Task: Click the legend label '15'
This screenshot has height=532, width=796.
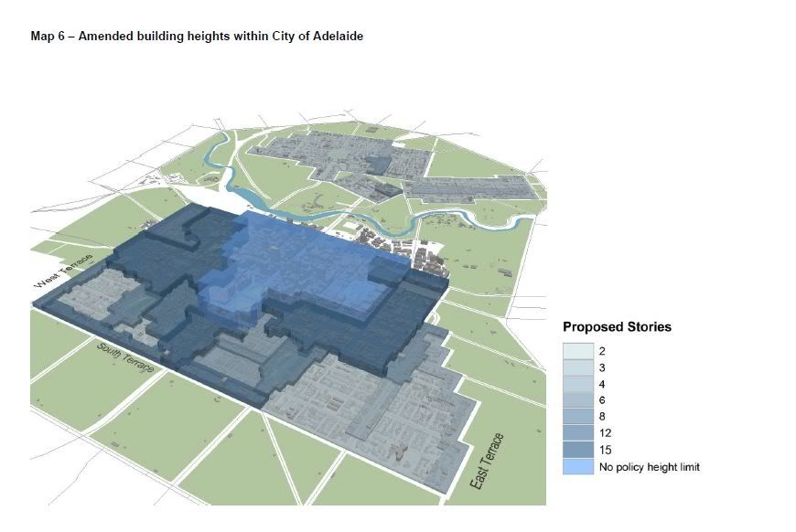Action: coord(605,450)
